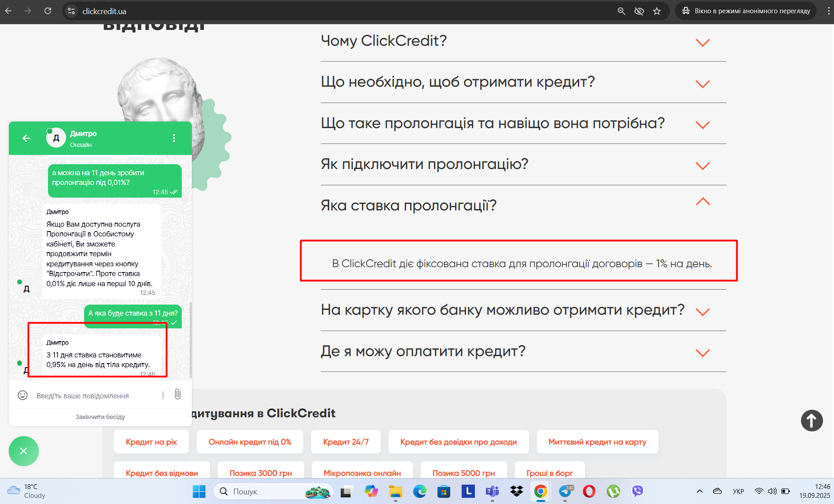The width and height of the screenshot is (834, 504).
Task: Jump to page top with the arrow button
Action: click(812, 420)
